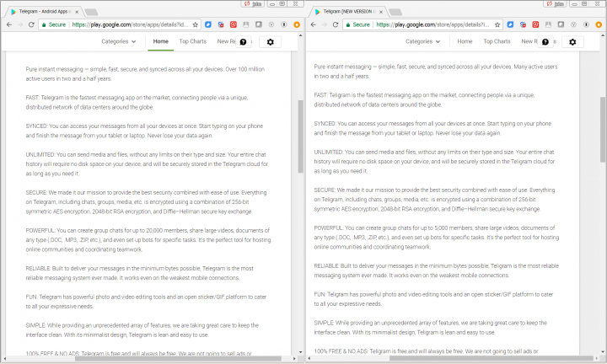Open Play Store help icon in left window
607x364 pixels.
tap(243, 42)
